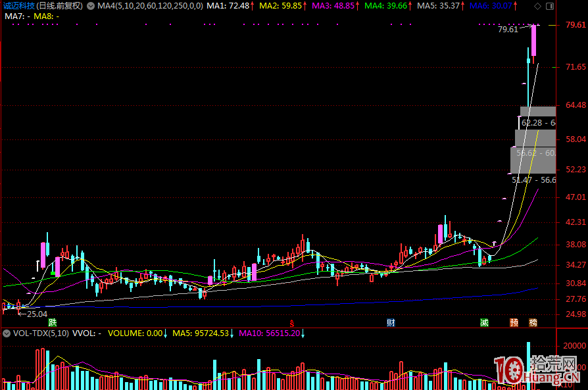This screenshot has height=390, width=588.
Task: Click the MA5: 35.37 value in header
Action: 439,6
